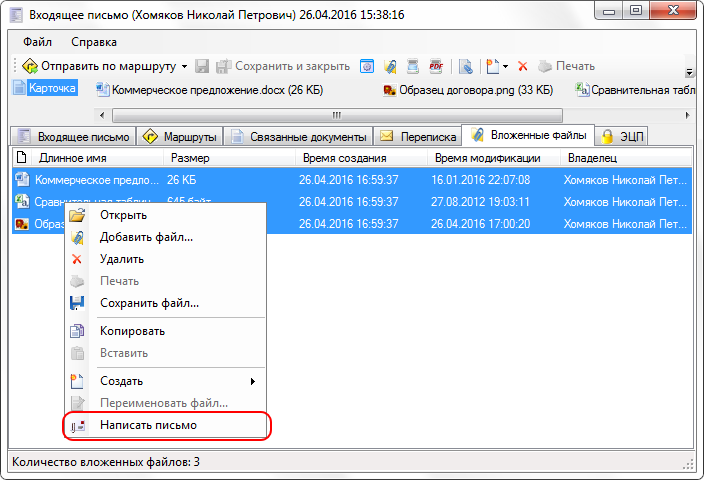Sort by the Владелец column header

626,158
